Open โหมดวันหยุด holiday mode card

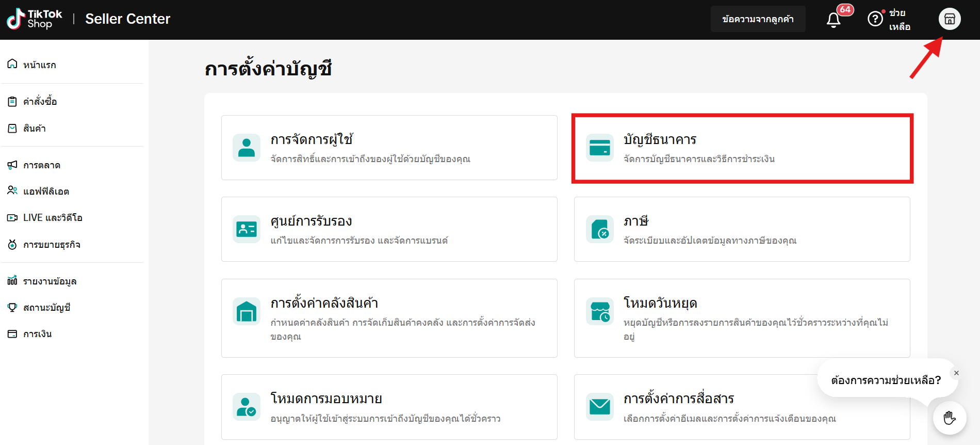click(742, 318)
